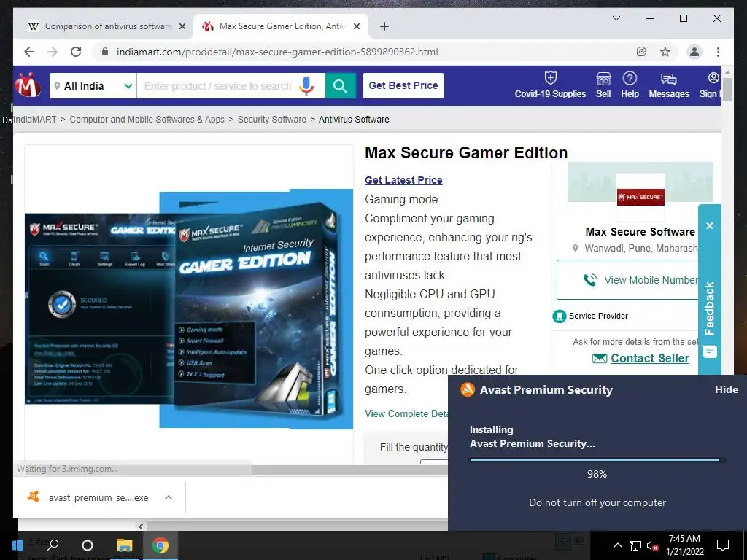Click the Get Best Price button
Image resolution: width=747 pixels, height=560 pixels.
(403, 86)
